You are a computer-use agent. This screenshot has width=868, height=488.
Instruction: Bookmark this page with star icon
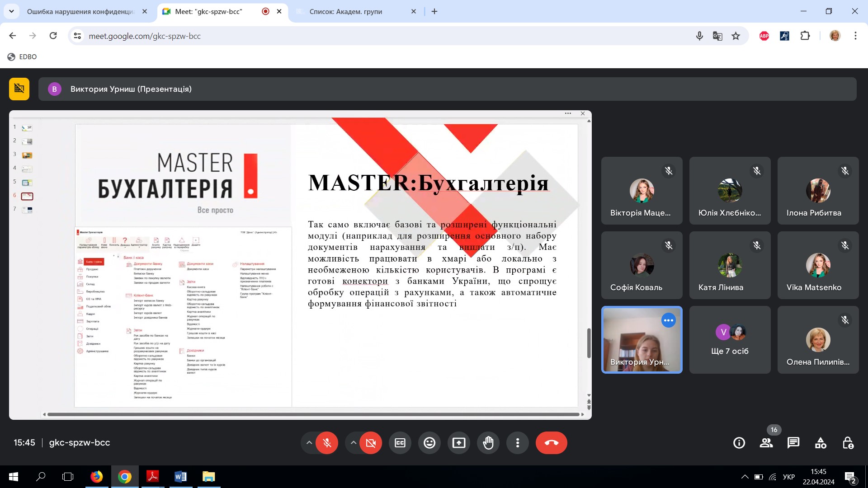736,36
